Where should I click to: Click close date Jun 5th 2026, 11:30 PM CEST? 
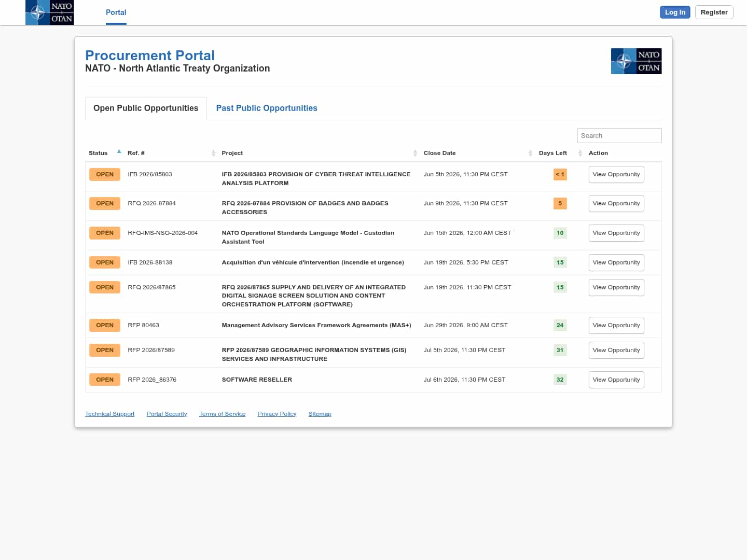pos(466,174)
